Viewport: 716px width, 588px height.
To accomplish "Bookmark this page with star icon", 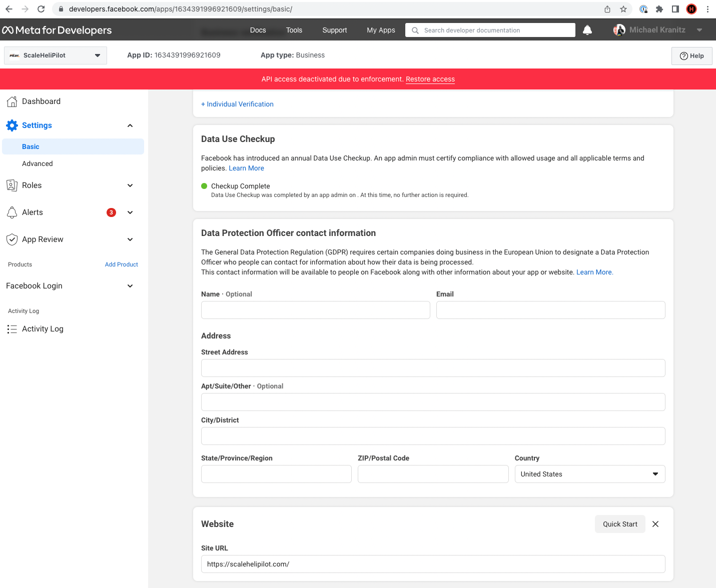I will (x=623, y=9).
